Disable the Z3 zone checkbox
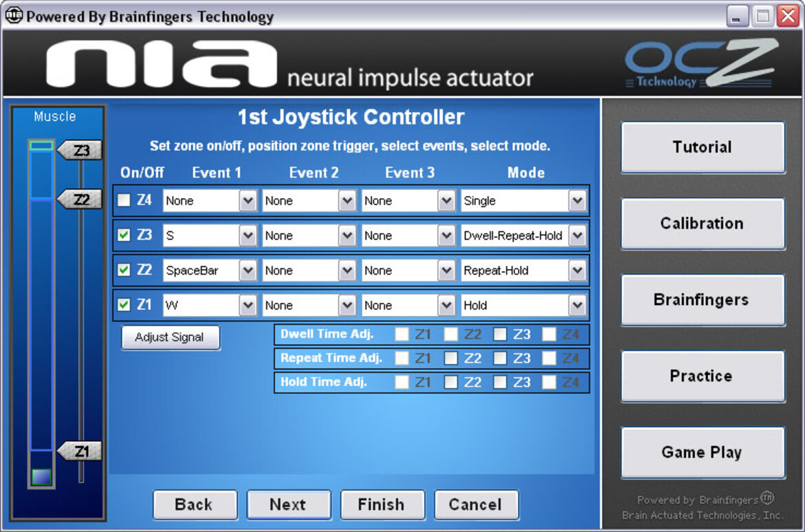805x532 pixels. 124,235
